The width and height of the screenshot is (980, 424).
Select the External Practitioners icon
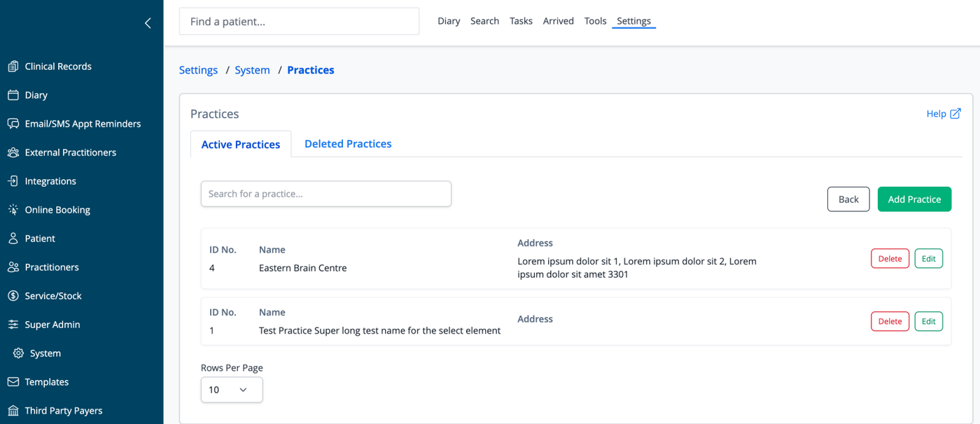(13, 153)
